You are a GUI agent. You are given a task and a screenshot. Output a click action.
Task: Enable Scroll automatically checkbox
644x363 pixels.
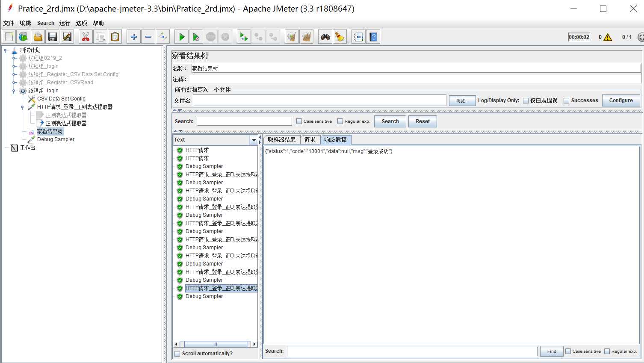(177, 354)
